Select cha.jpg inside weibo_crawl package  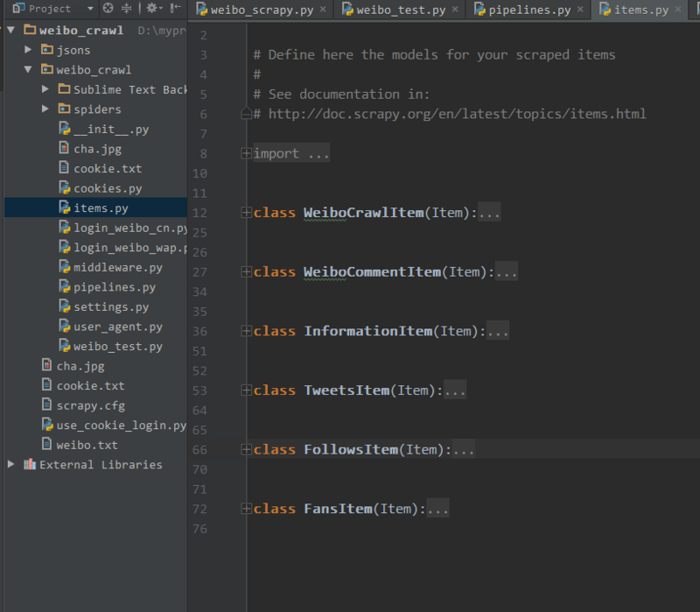pos(97,149)
